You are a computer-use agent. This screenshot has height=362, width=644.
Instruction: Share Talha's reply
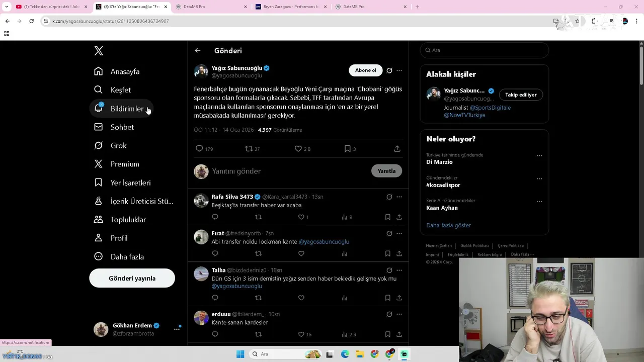pos(399,298)
